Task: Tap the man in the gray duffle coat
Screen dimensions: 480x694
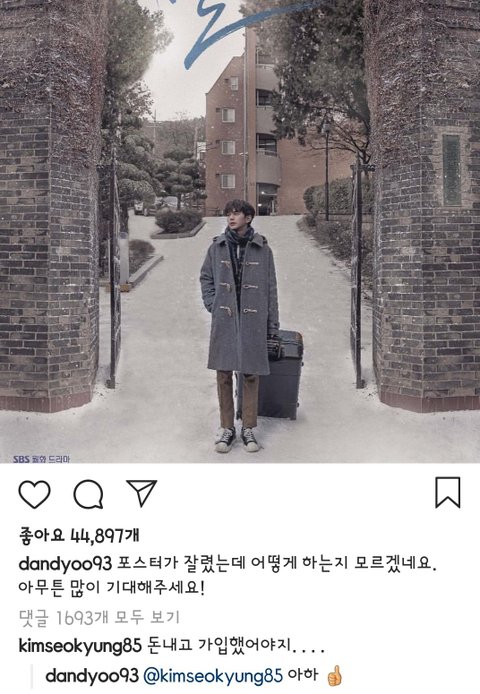Action: (x=240, y=325)
